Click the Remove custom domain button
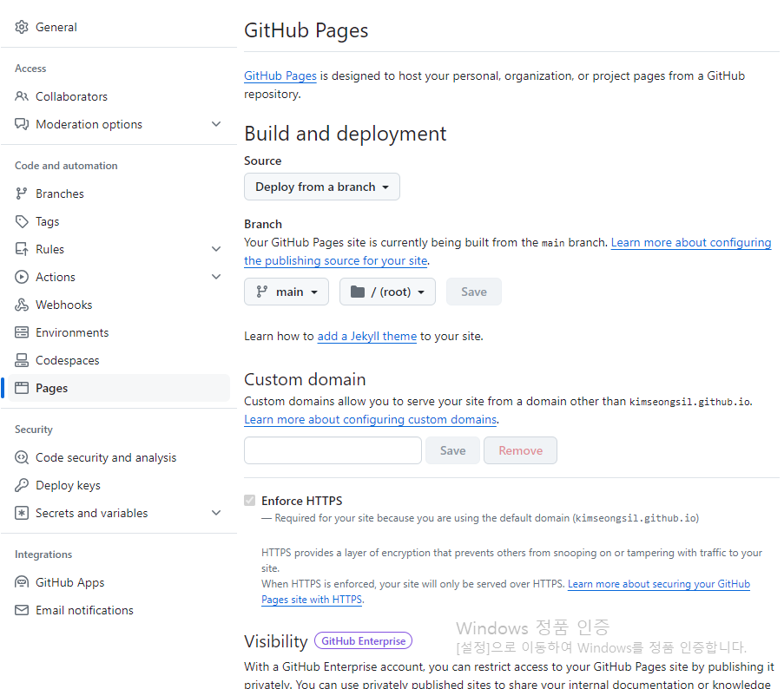784x689 pixels. pos(521,450)
